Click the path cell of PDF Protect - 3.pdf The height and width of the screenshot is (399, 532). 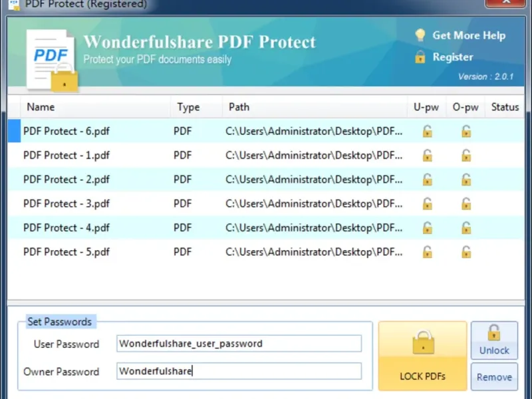coord(314,203)
